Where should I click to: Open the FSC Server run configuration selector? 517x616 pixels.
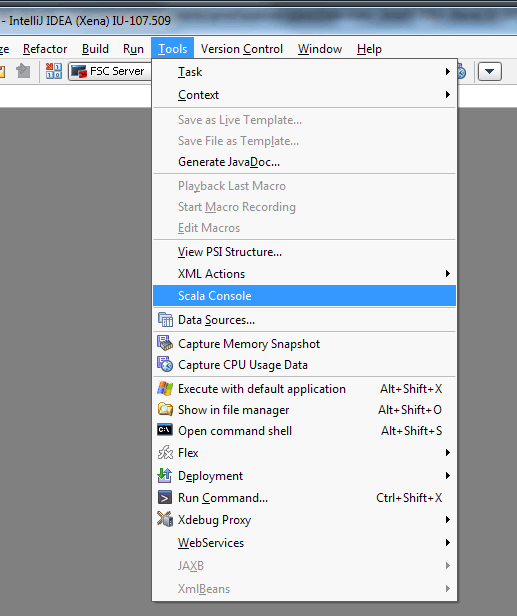(110, 72)
